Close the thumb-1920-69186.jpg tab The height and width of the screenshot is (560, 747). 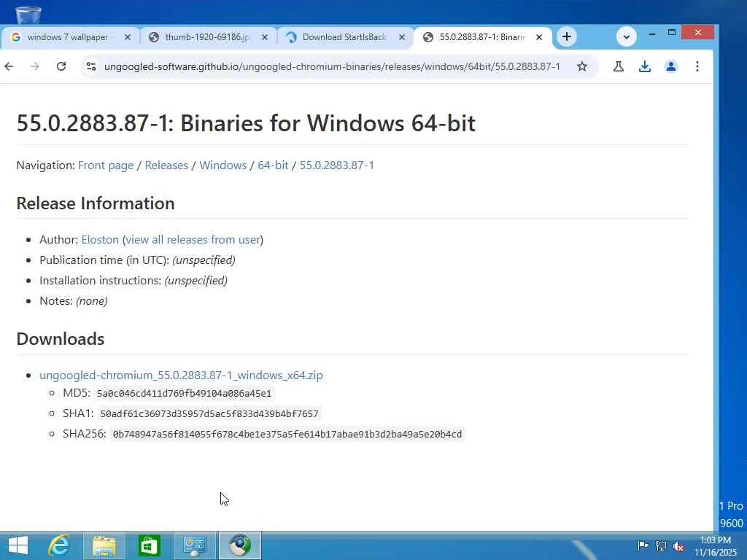click(x=265, y=36)
